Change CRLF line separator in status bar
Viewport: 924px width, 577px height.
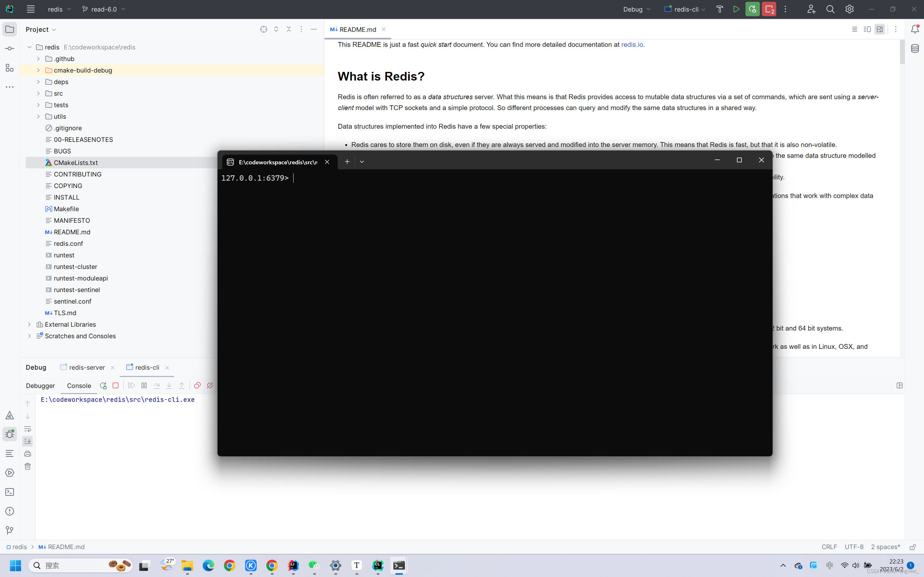point(829,547)
